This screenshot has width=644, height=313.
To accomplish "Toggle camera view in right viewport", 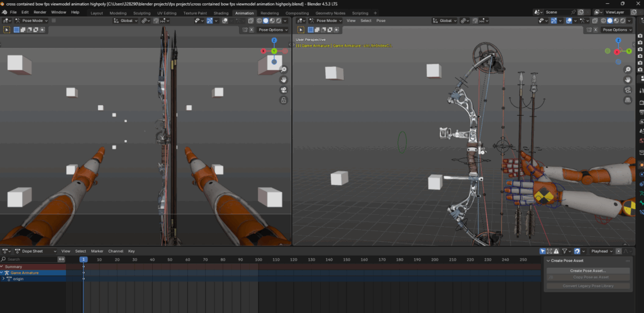I will [628, 90].
